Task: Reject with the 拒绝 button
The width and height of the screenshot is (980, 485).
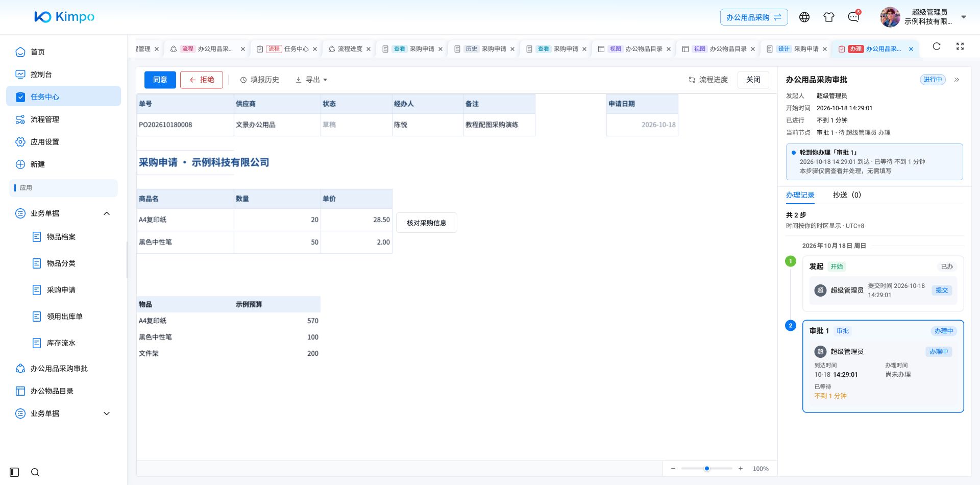Action: pyautogui.click(x=202, y=80)
